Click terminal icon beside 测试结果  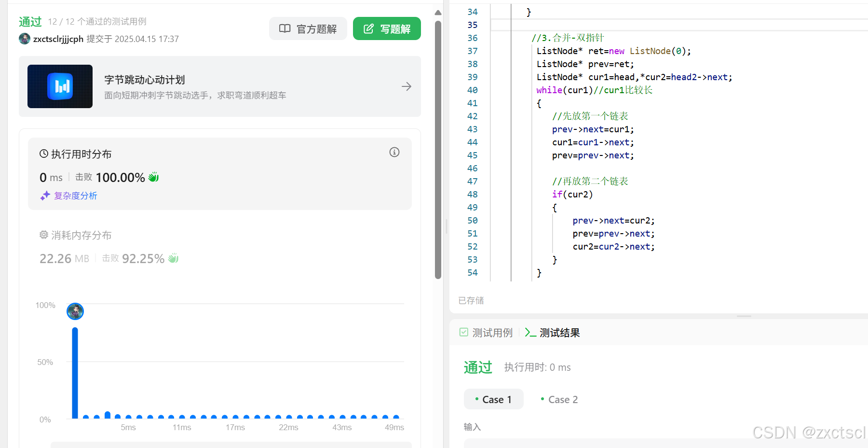pos(530,333)
